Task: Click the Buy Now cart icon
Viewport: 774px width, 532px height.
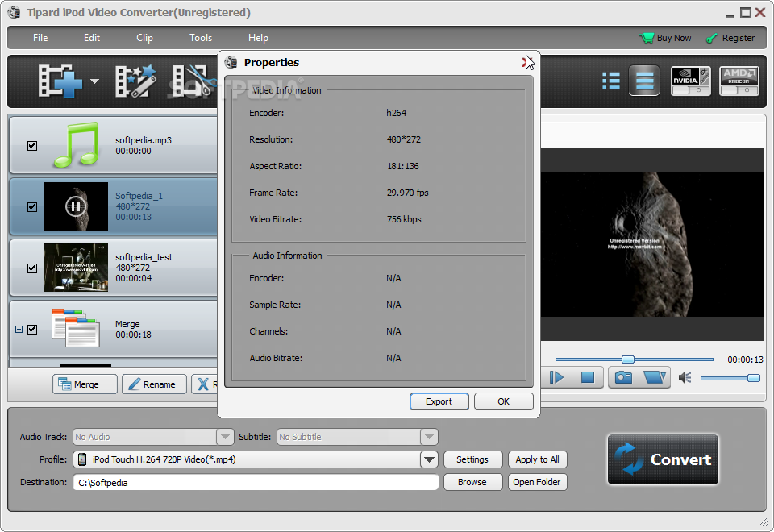Action: click(646, 38)
